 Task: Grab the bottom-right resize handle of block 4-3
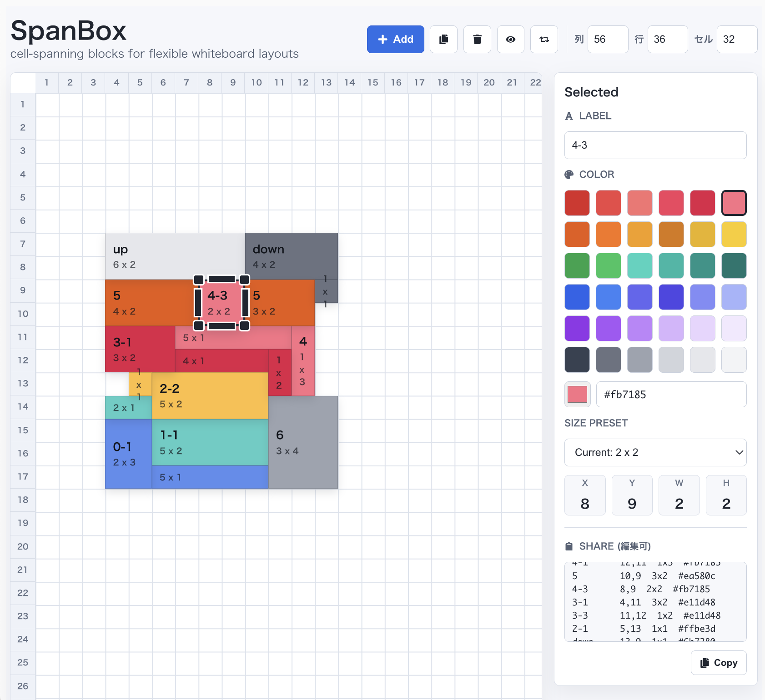[244, 325]
